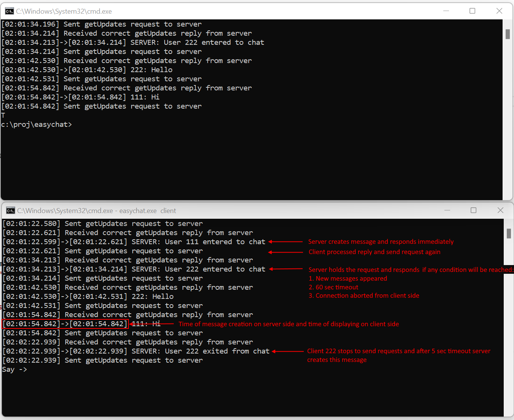Click the title 'cmd.exe - easychat.exe client'

[x=97, y=211]
